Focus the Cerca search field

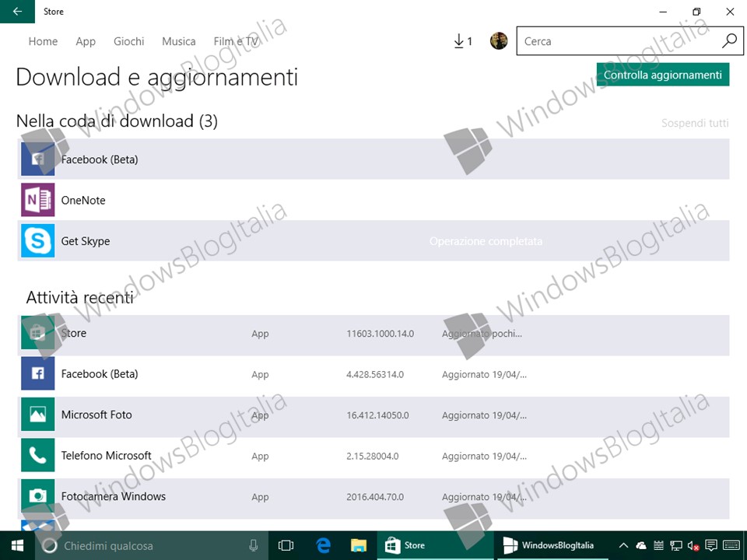[629, 41]
